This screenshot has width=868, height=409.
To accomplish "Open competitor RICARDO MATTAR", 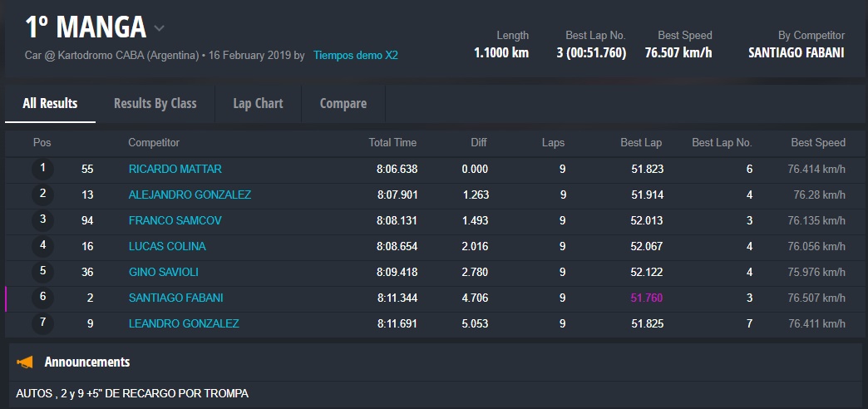I will [x=175, y=169].
